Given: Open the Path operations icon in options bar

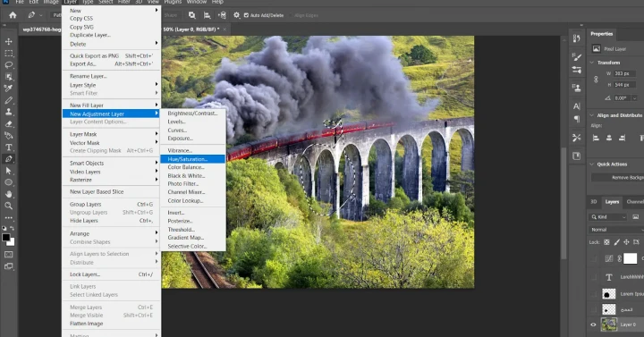Looking at the screenshot, I should [191, 15].
